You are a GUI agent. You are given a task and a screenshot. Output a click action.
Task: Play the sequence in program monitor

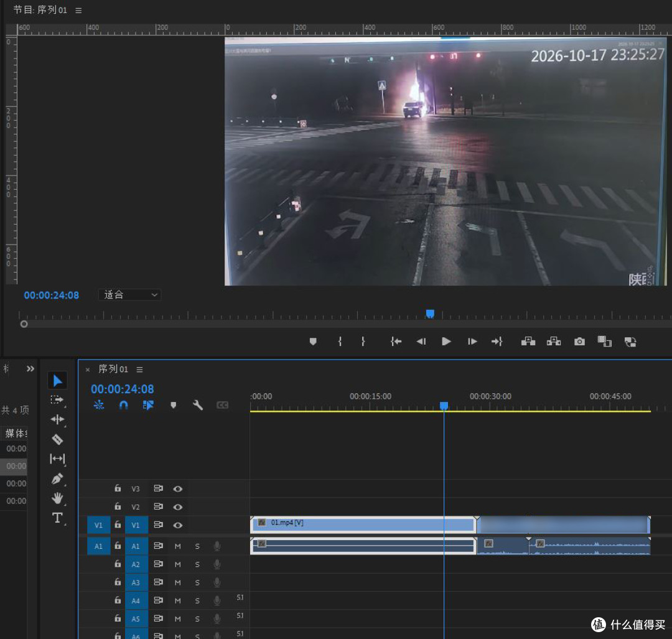(446, 342)
